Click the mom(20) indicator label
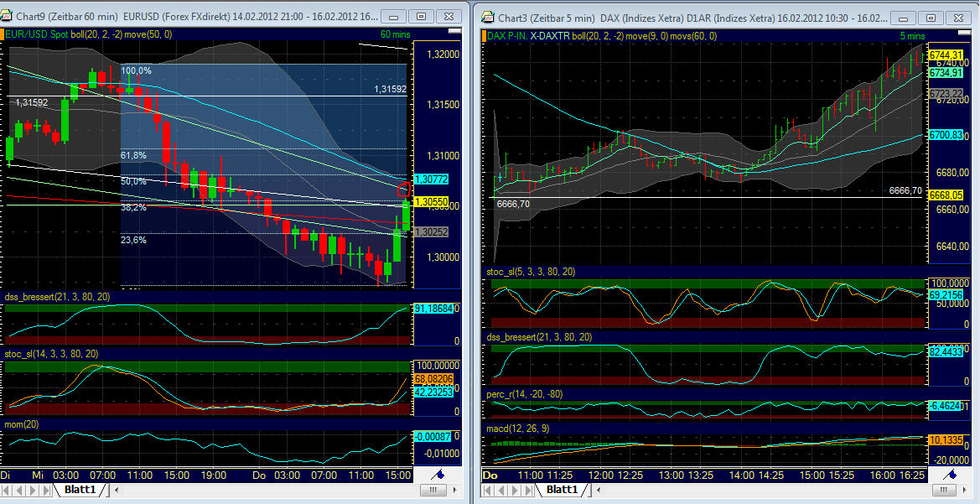 (22, 424)
